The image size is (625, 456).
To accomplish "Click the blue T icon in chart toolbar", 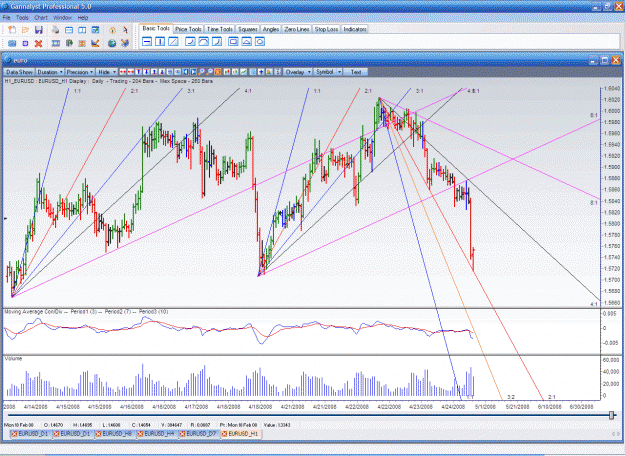I will (x=146, y=72).
